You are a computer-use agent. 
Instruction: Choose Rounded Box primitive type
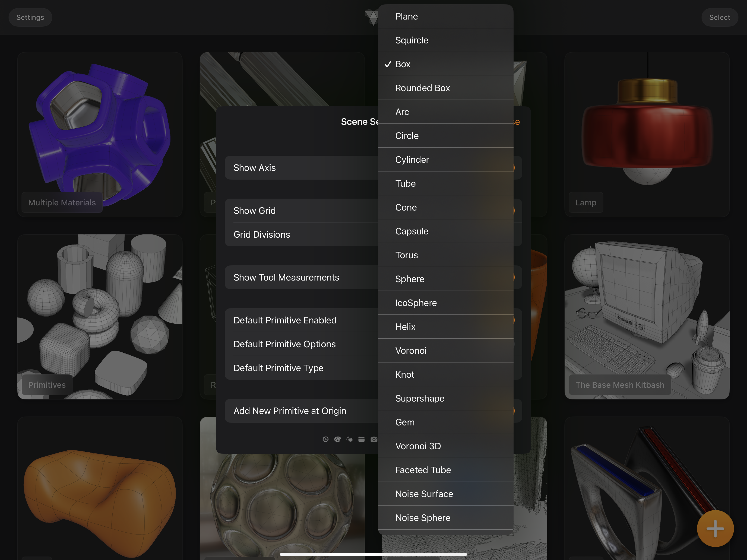pyautogui.click(x=446, y=88)
